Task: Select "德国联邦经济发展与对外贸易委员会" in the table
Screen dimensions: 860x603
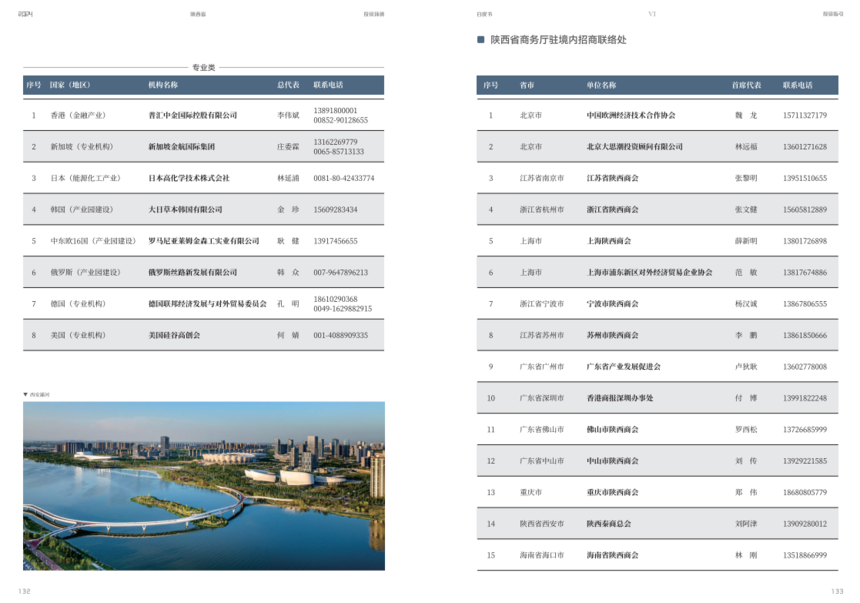Action: click(207, 303)
